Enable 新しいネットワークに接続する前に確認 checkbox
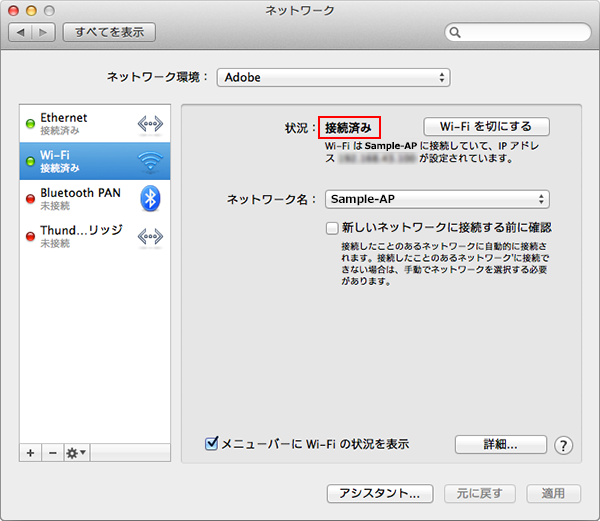 [x=332, y=228]
